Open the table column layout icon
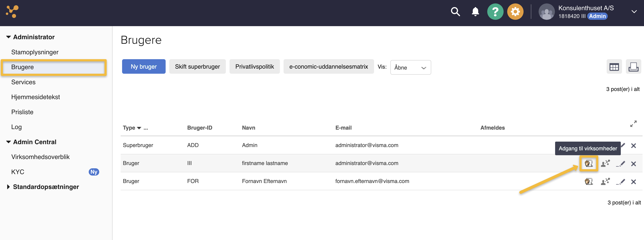644x240 pixels. pyautogui.click(x=614, y=67)
